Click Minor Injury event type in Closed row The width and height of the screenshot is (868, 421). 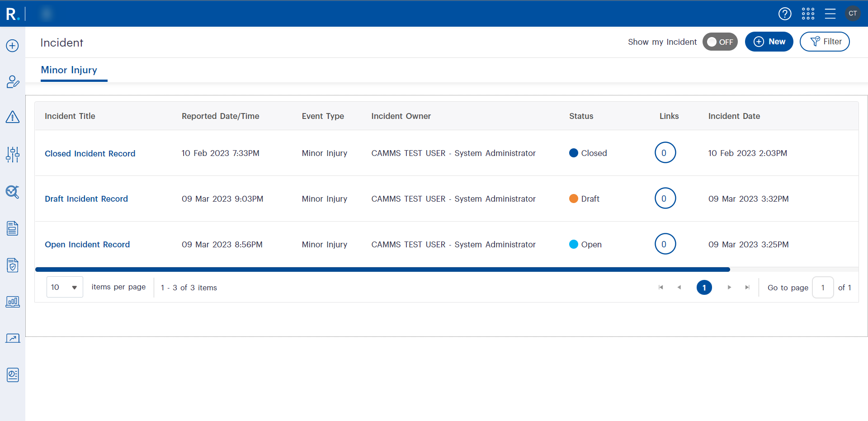pos(325,153)
